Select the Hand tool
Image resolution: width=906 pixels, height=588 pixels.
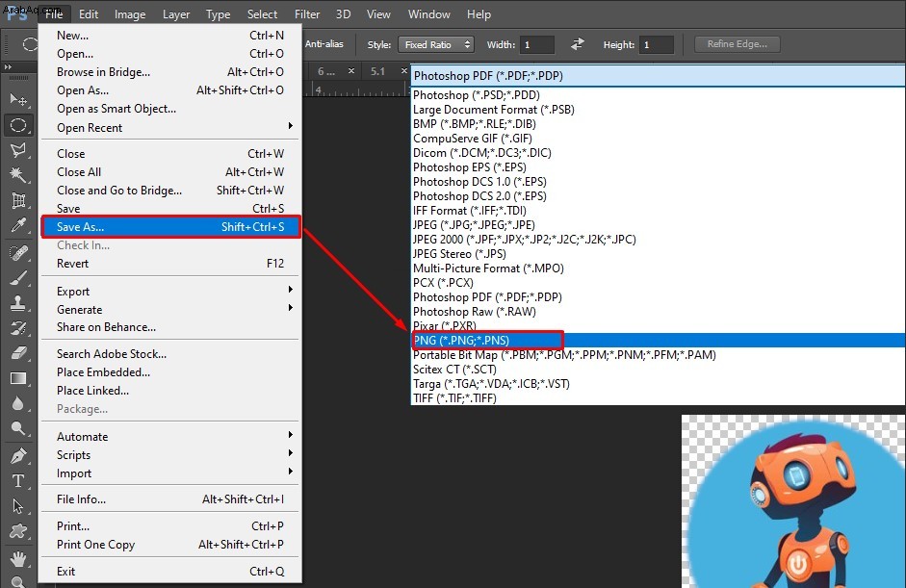click(x=18, y=558)
